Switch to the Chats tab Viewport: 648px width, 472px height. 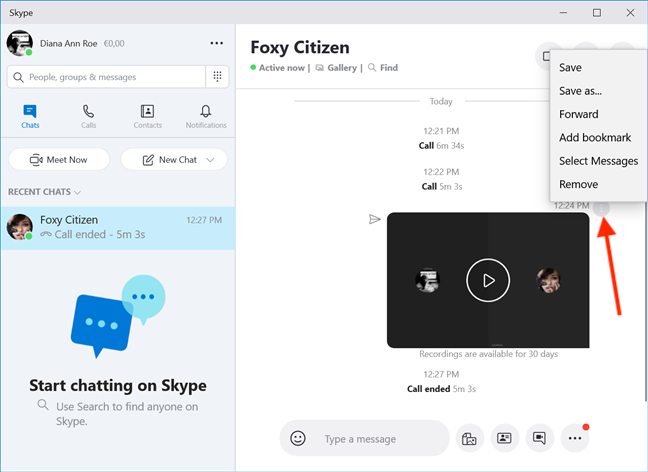30,117
